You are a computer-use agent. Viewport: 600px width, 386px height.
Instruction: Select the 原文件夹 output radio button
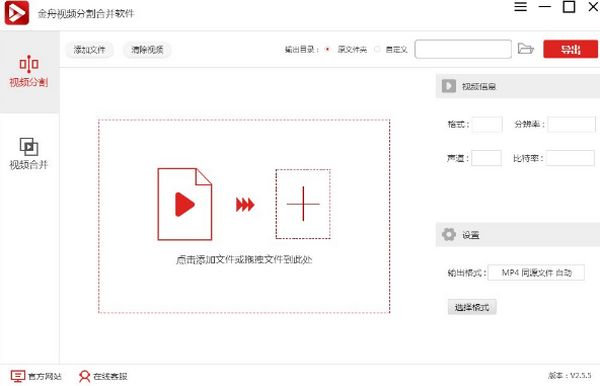[327, 49]
